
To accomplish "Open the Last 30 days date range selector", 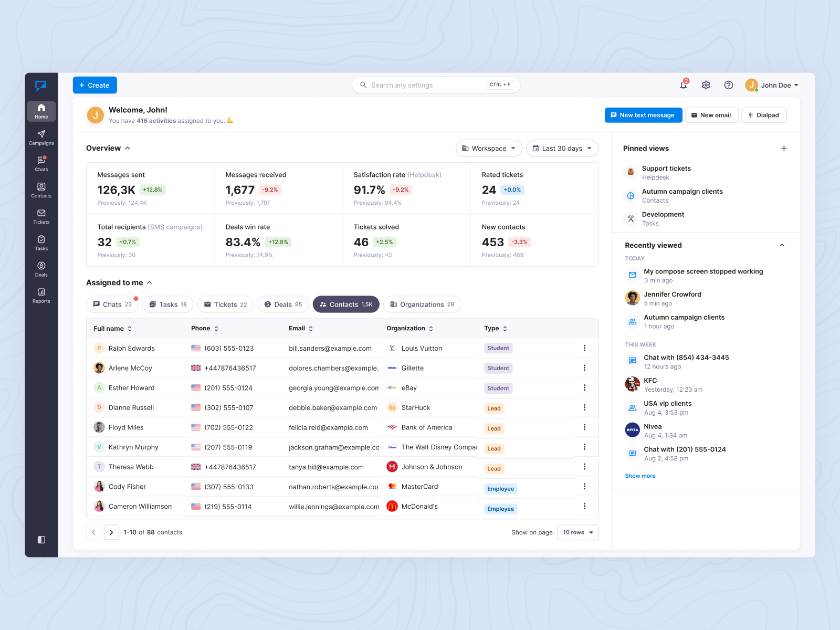I will click(x=562, y=148).
